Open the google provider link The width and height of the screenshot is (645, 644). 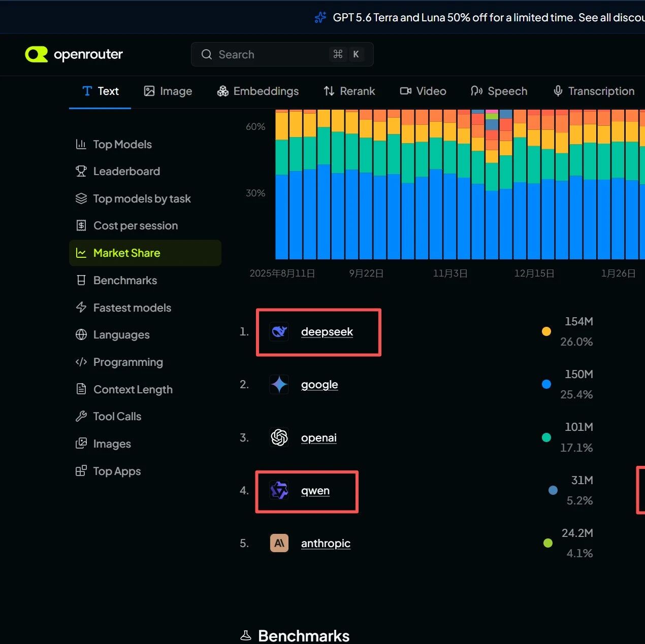click(319, 385)
